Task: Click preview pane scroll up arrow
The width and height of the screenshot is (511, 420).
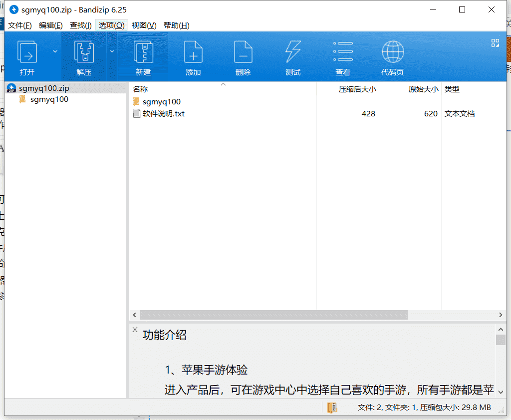Action: 501,329
